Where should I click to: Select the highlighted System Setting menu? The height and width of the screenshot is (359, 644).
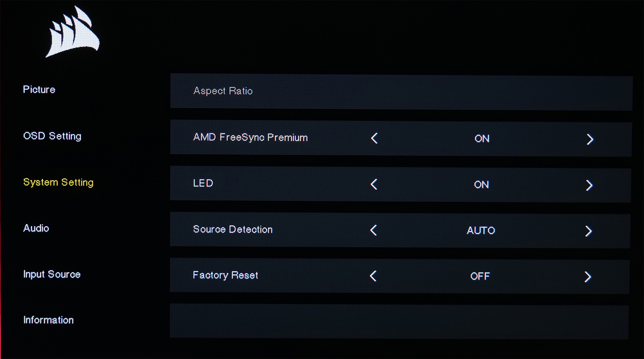tap(58, 182)
